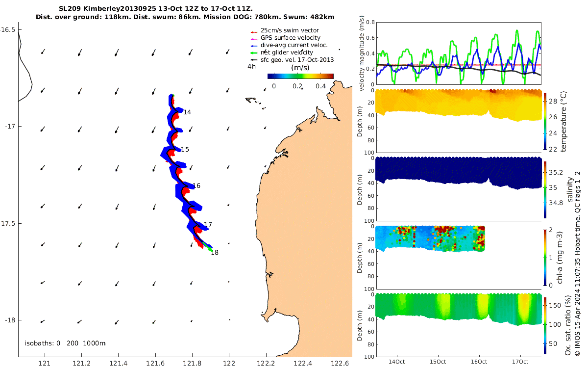Image resolution: width=588 pixels, height=368 pixels.
Task: Click the '28' temperature colorbar tick
Action: click(554, 101)
